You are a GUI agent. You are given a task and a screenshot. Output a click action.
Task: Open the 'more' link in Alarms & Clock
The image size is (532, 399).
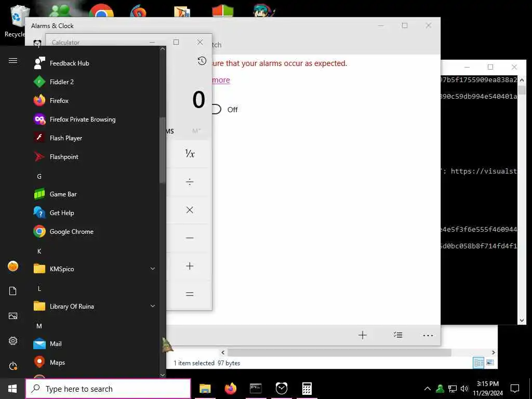pos(221,79)
